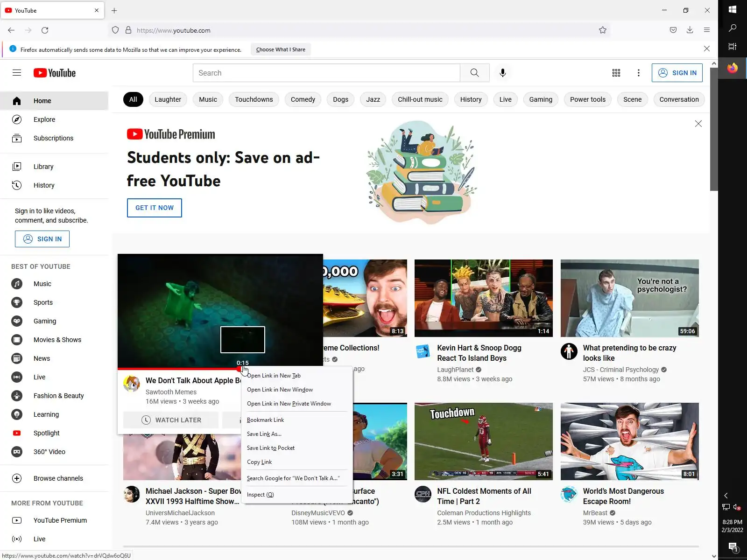Open Windows Action Center notifications
Viewport: 747px width, 560px height.
(733, 547)
